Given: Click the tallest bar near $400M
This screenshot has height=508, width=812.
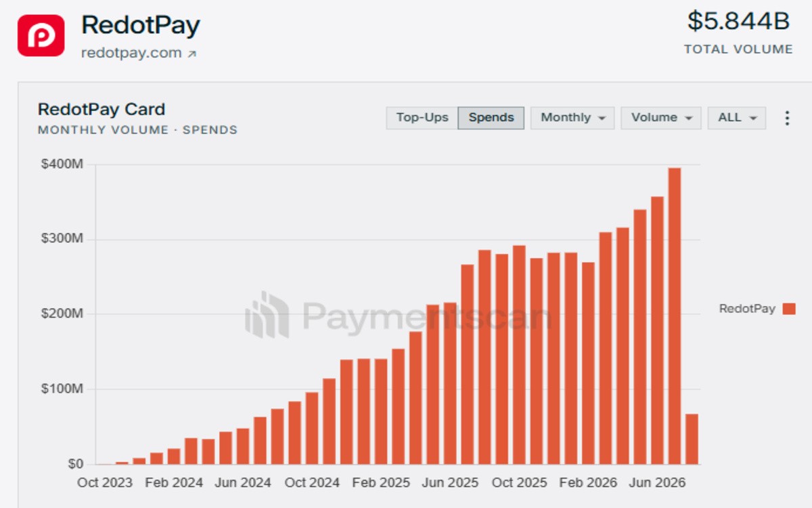Looking at the screenshot, I should 674,316.
